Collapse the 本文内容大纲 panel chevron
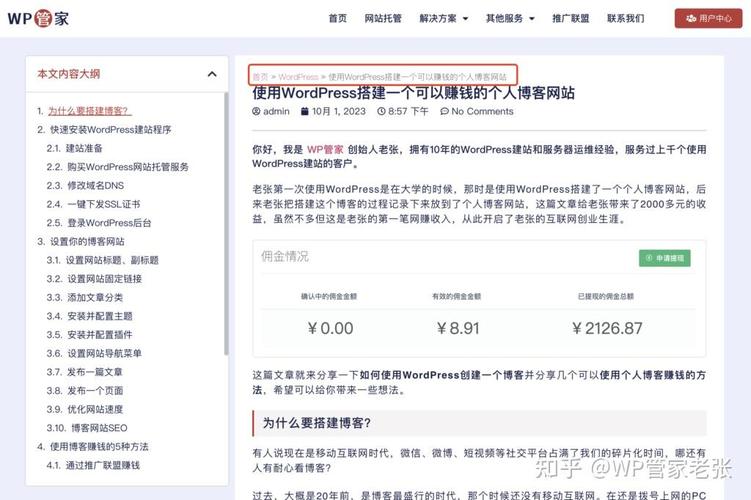Screen dimensions: 751x500 pos(212,74)
